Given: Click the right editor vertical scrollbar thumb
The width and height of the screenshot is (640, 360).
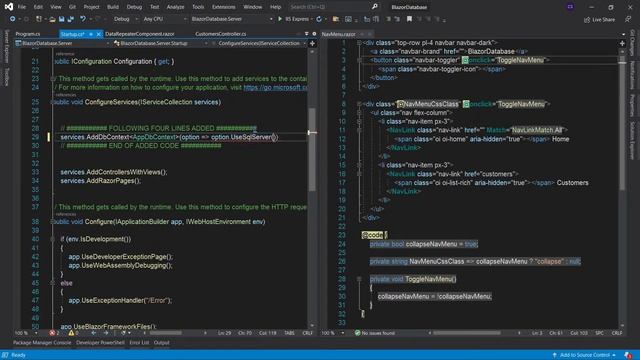Looking at the screenshot, I should pyautogui.click(x=622, y=122).
